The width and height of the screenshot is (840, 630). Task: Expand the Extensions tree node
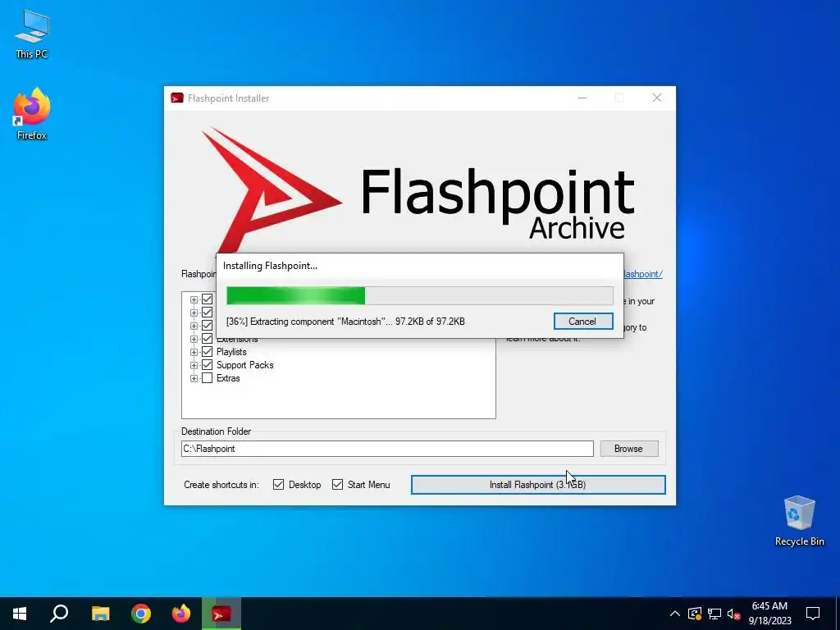point(194,339)
